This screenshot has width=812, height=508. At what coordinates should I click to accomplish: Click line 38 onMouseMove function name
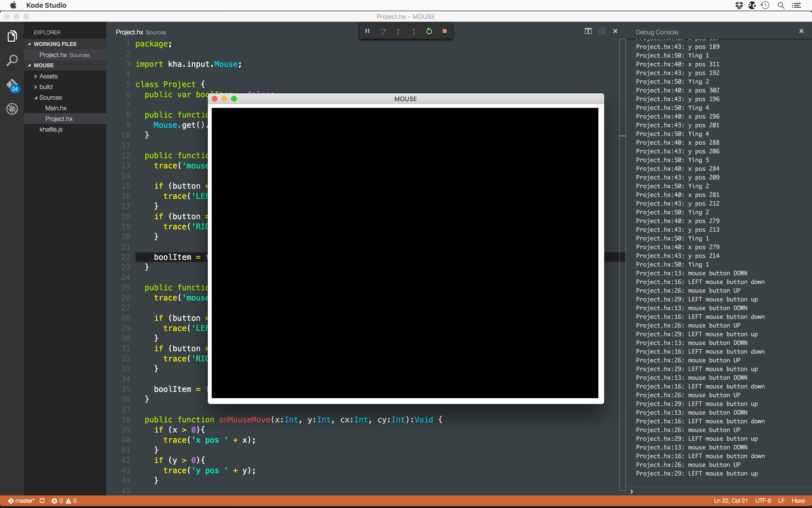point(245,420)
